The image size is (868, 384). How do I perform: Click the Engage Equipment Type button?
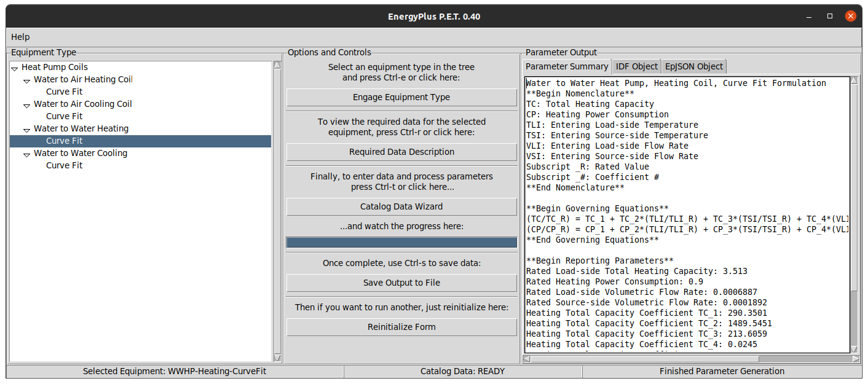[401, 97]
